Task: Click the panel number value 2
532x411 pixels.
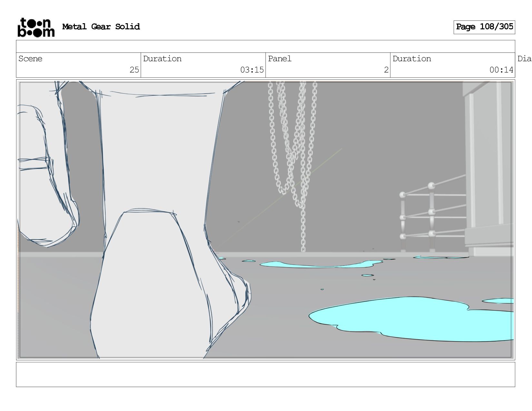Action: 386,70
